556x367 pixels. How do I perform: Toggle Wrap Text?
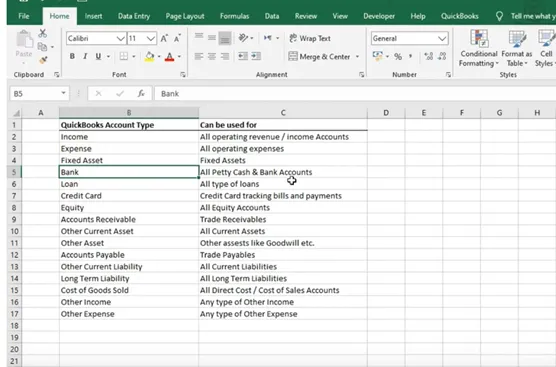coord(310,38)
